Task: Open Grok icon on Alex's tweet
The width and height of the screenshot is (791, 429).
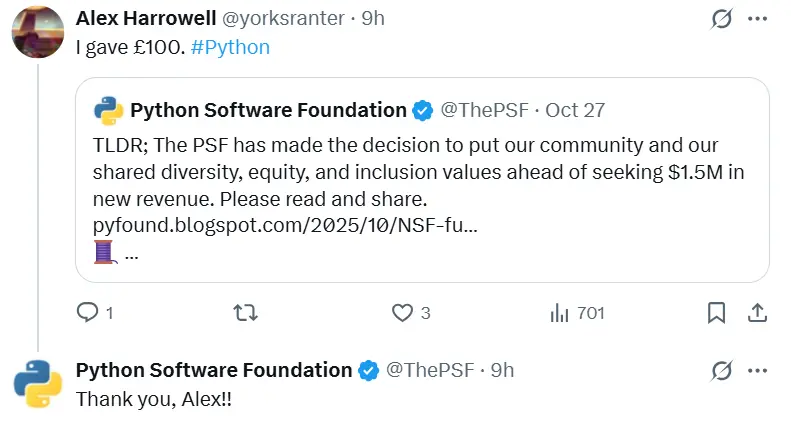Action: [x=720, y=18]
